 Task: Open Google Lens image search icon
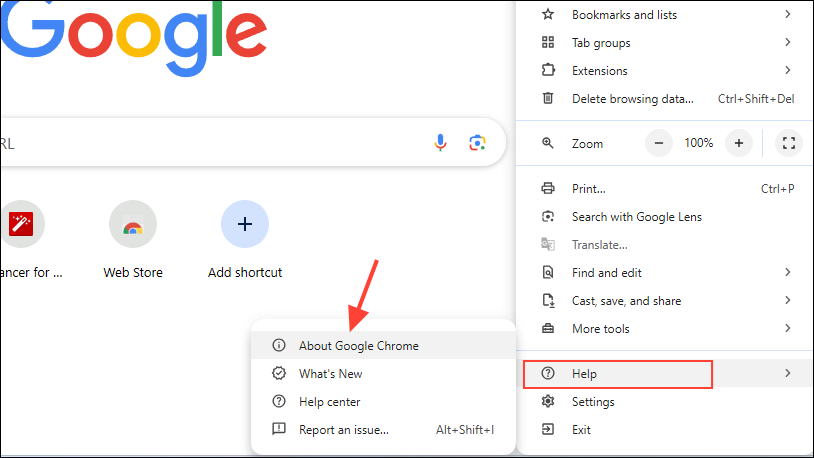point(477,143)
